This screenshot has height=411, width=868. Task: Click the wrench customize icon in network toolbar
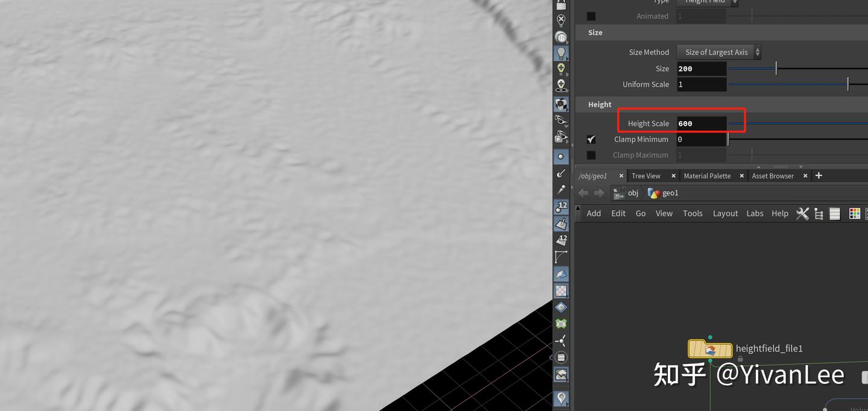tap(802, 213)
